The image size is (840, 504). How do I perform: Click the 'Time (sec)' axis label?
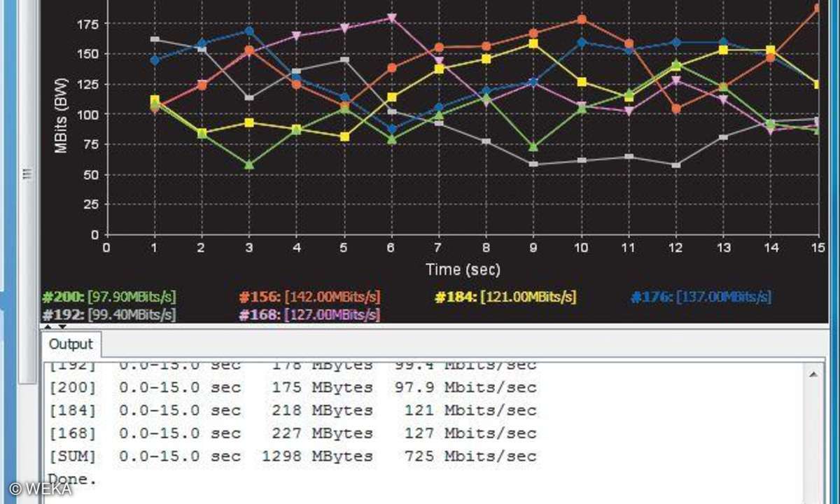click(463, 269)
